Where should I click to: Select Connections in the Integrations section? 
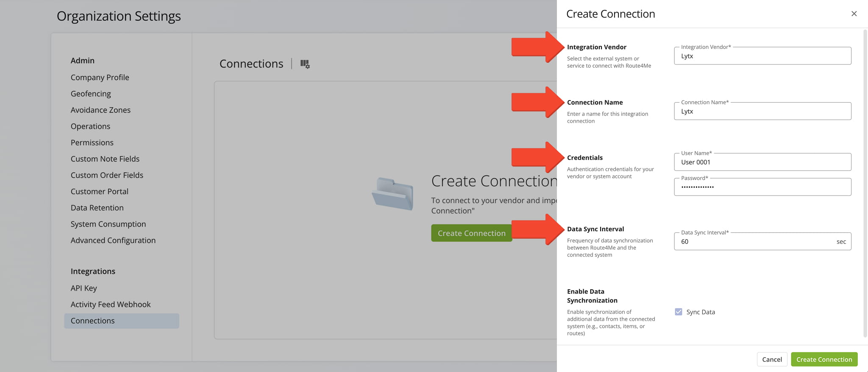(x=92, y=321)
